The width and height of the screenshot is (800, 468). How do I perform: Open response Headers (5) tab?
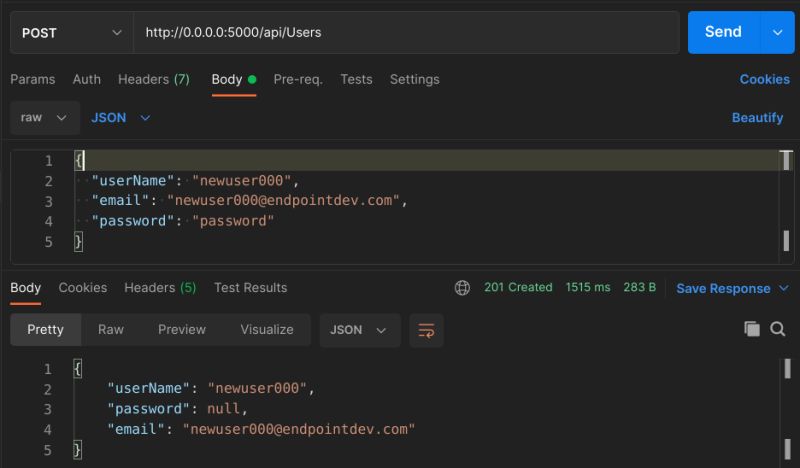pos(160,288)
